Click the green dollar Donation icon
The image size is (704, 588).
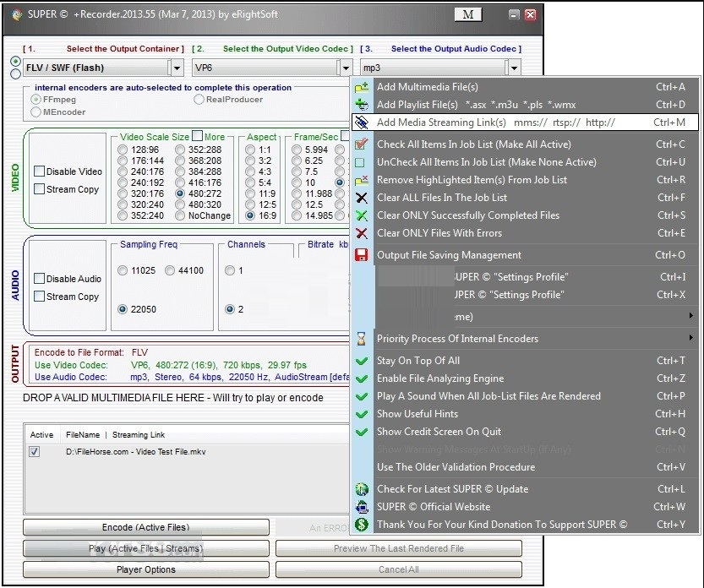tap(362, 525)
